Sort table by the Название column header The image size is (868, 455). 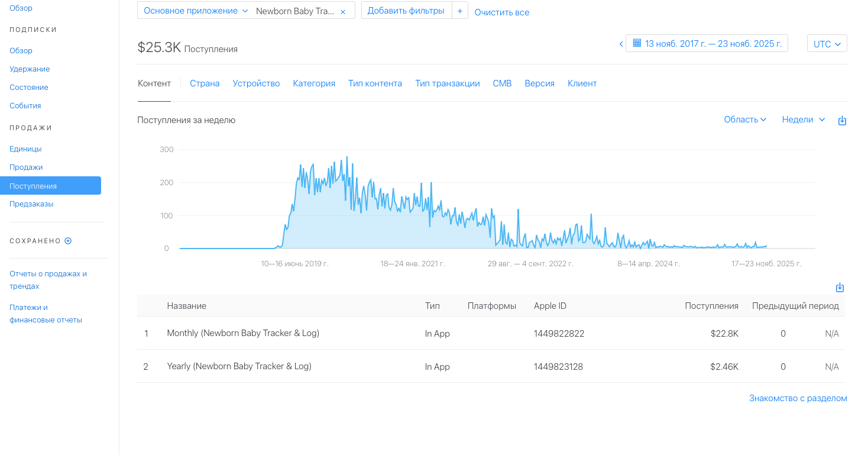tap(187, 306)
